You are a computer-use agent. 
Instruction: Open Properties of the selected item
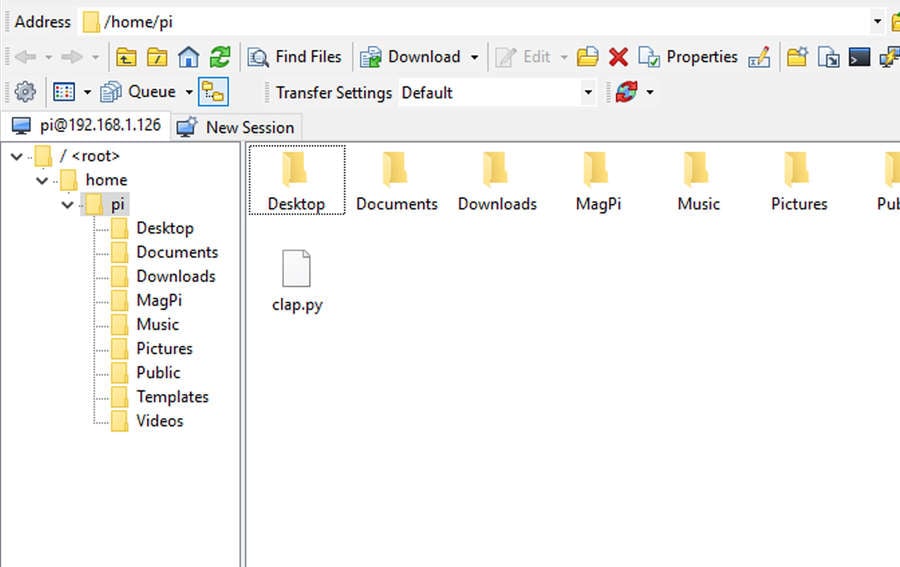coord(689,57)
